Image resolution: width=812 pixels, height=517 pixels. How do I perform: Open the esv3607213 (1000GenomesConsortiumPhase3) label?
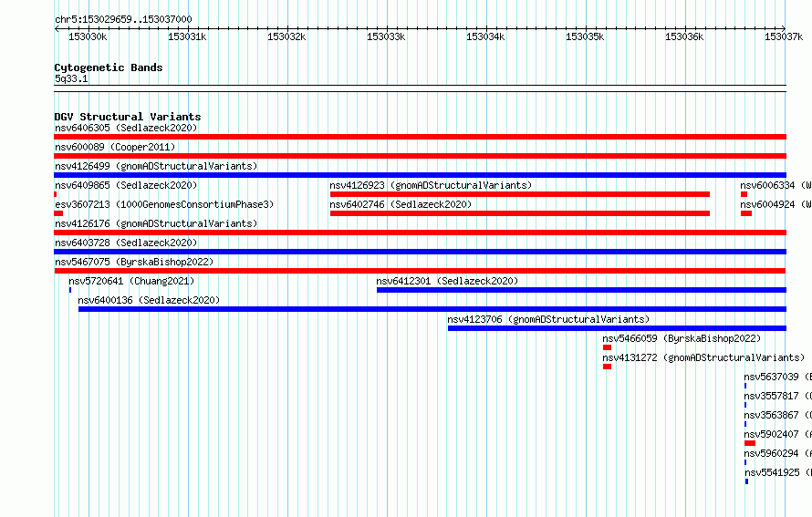point(164,204)
